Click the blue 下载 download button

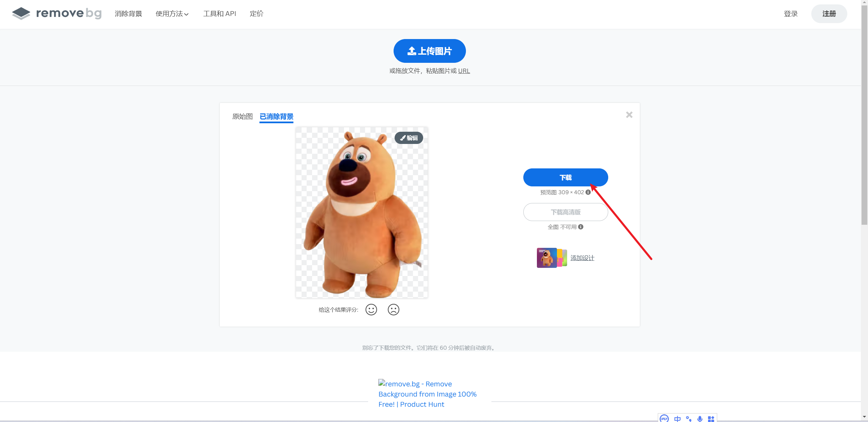coord(565,177)
